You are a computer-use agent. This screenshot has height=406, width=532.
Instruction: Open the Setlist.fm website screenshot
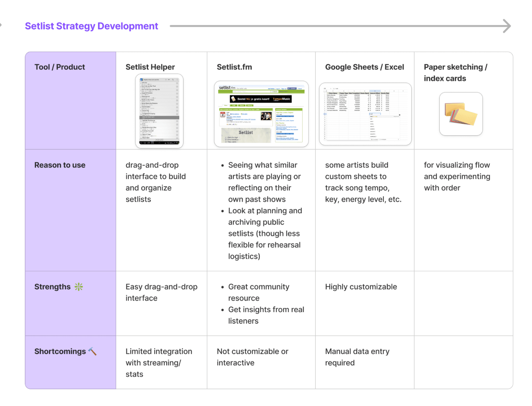coord(261,114)
